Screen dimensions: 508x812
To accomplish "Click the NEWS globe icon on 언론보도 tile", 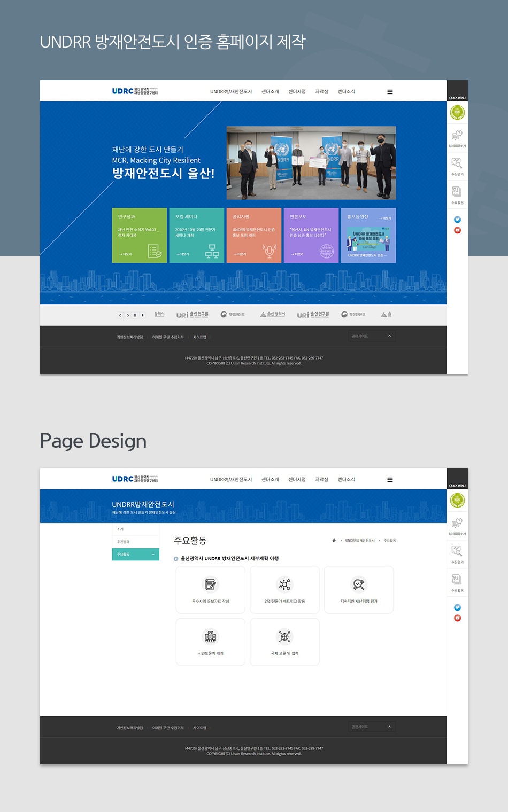I will click(326, 251).
